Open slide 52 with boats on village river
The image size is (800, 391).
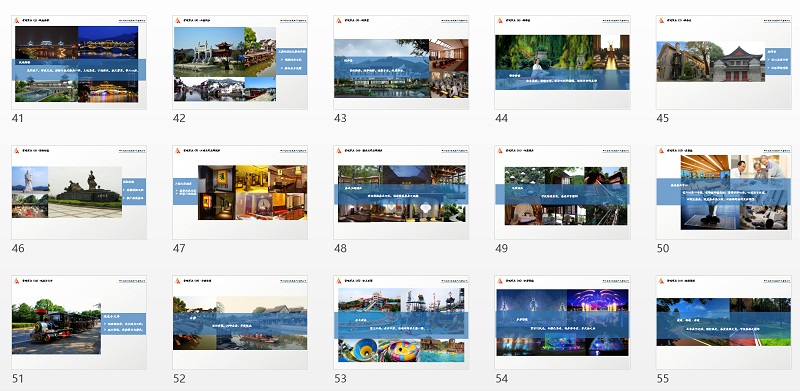point(240,323)
